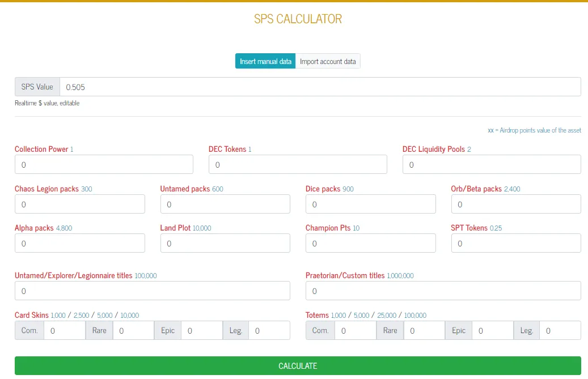The width and height of the screenshot is (588, 379).
Task: Edit the SPS Value field showing 0.505
Action: coord(320,87)
